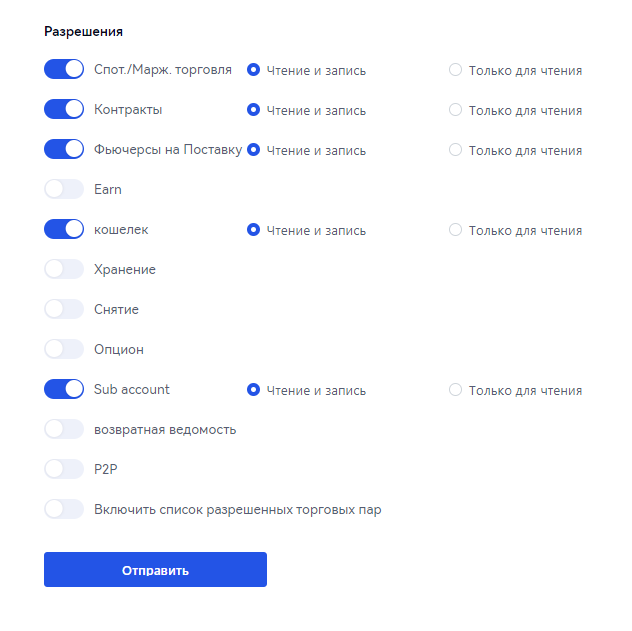
Task: Disable Фьючерсы на Поставку toggle
Action: click(x=64, y=149)
